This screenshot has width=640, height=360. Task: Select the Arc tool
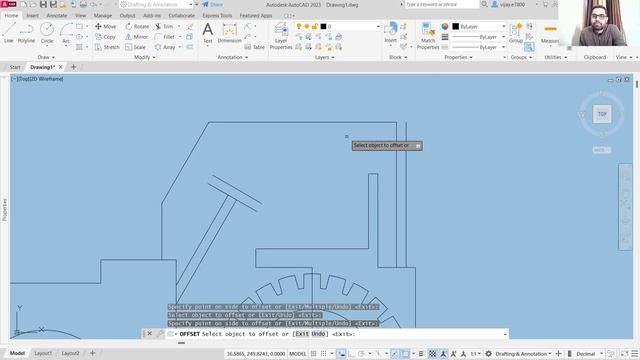66,33
